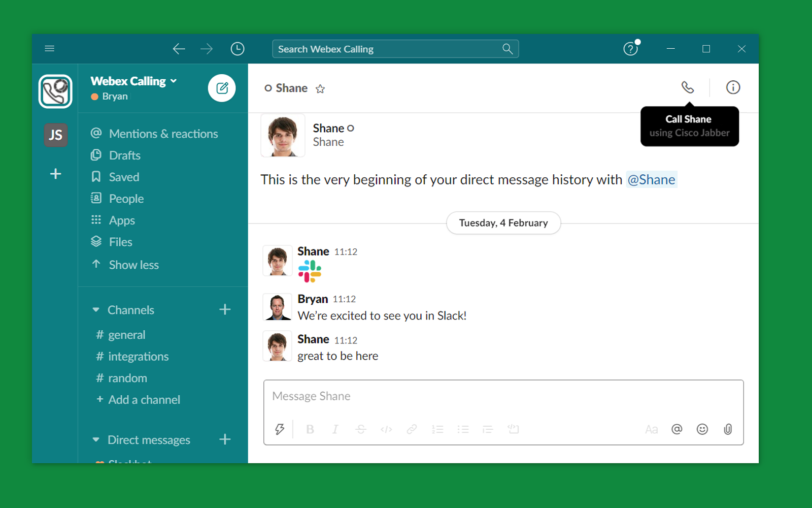Toggle ordered list

(437, 429)
